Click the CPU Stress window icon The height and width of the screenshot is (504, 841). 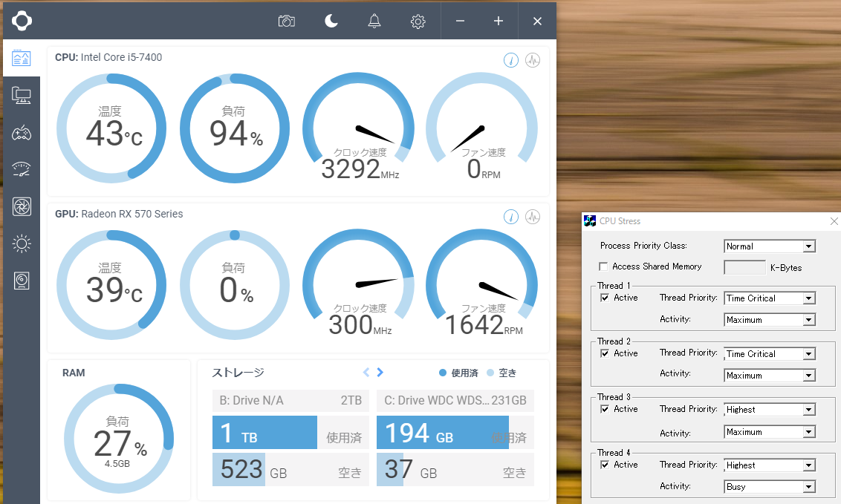[590, 220]
